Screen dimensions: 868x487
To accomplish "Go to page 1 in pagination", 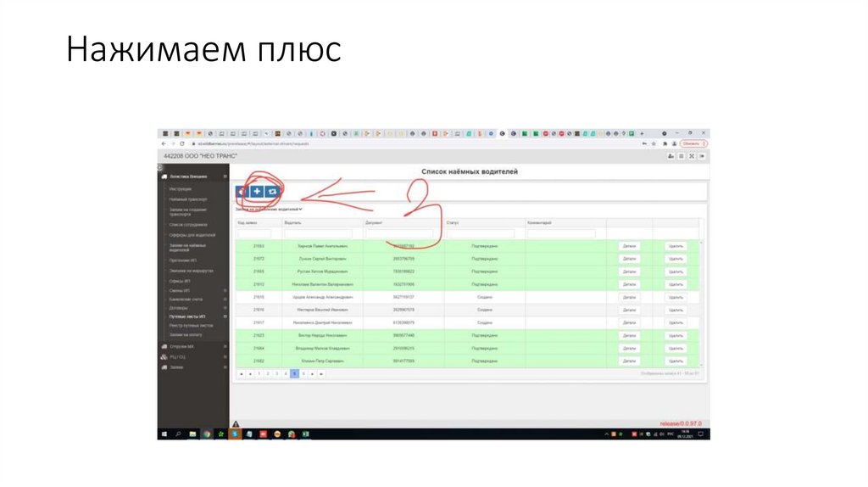I will pos(259,374).
